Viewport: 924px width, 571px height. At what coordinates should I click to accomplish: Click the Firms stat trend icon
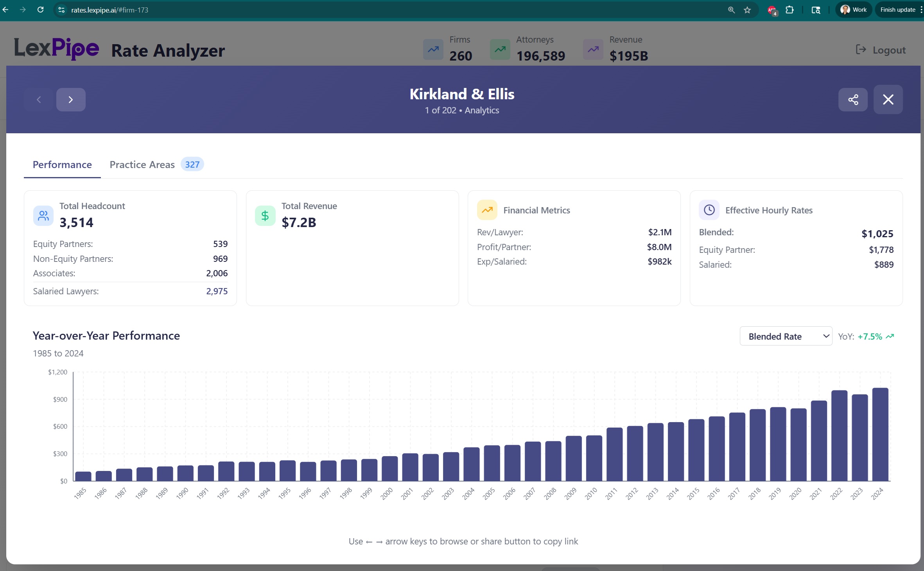point(433,50)
